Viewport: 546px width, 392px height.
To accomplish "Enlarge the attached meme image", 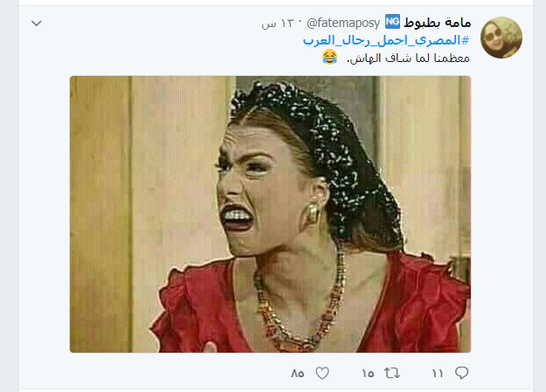I will click(x=270, y=214).
